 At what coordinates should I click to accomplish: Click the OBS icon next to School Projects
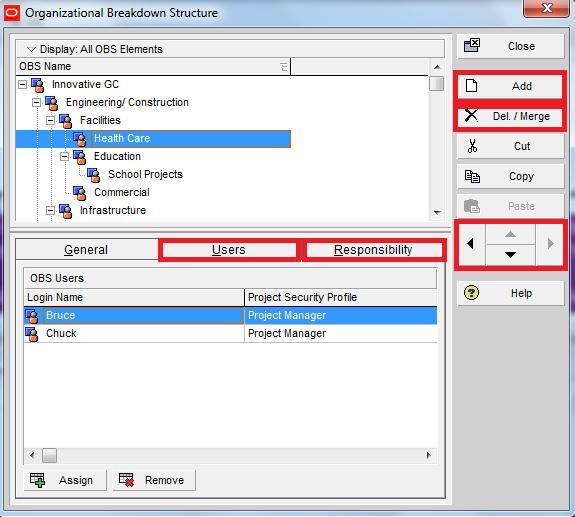point(94,175)
